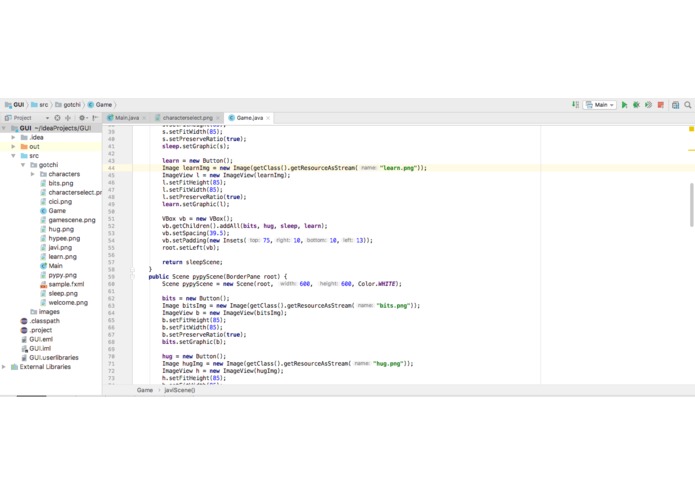
Task: Collapse the src folder
Action: click(x=13, y=156)
